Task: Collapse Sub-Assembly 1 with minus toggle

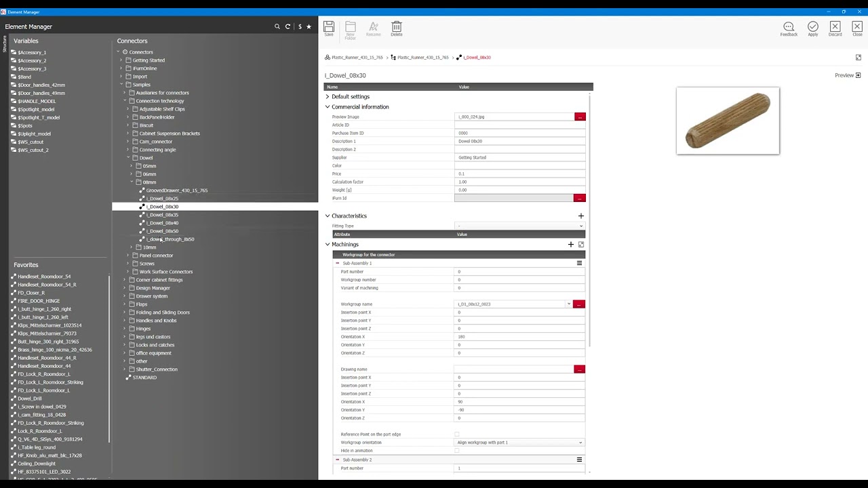Action: pos(337,263)
